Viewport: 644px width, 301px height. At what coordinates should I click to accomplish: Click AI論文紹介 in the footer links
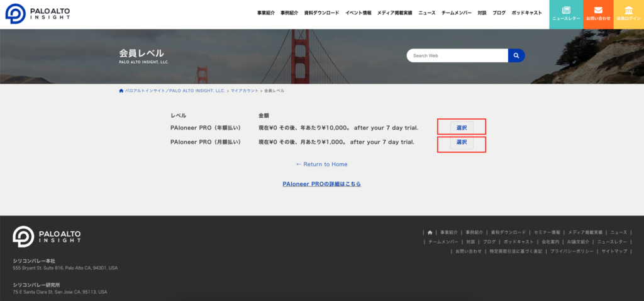[579, 242]
